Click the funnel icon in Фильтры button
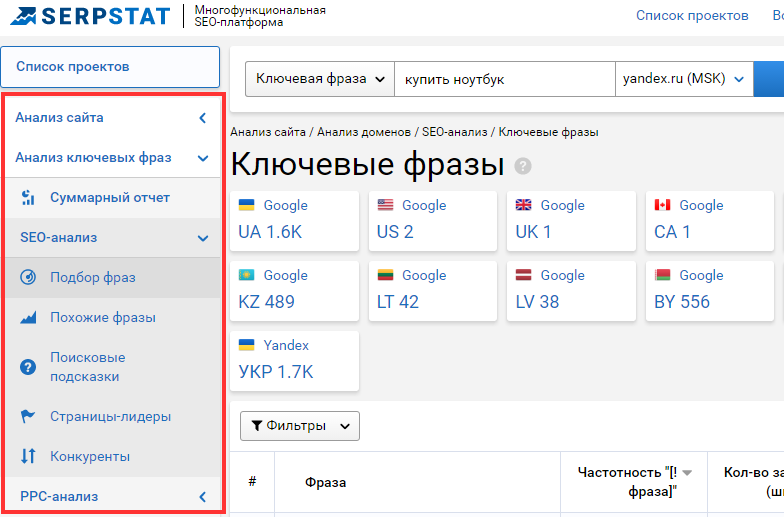 (256, 426)
